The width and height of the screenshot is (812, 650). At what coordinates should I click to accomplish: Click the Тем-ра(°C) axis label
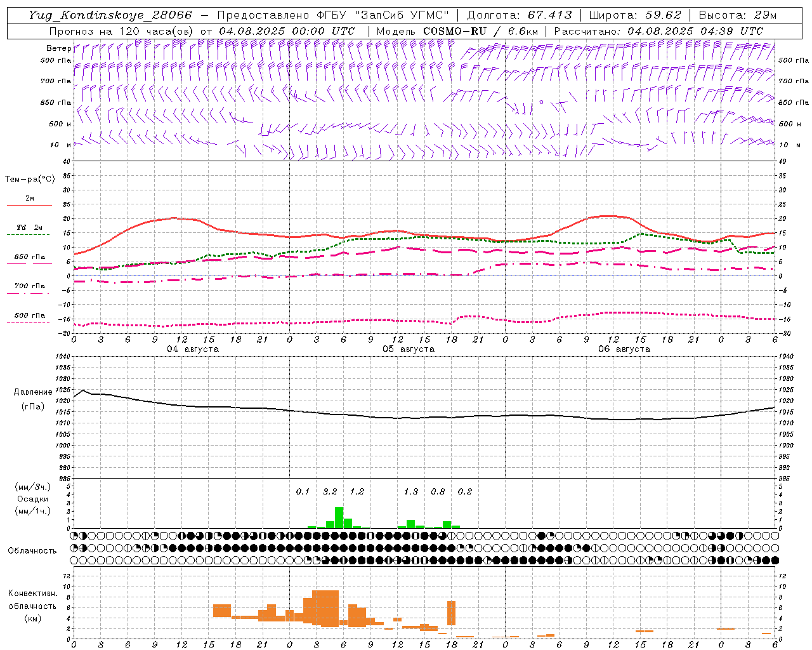[30, 180]
